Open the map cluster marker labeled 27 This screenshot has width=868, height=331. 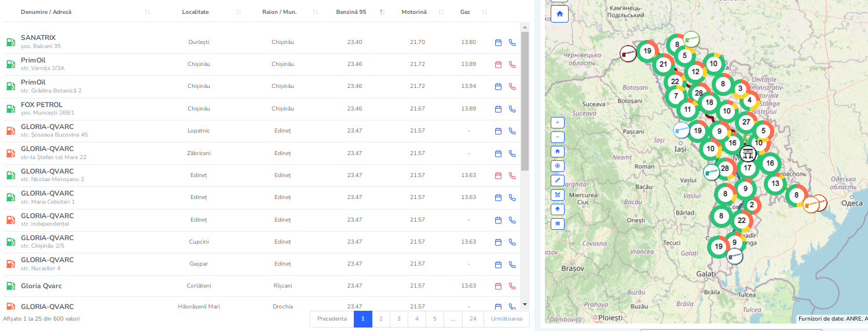746,123
